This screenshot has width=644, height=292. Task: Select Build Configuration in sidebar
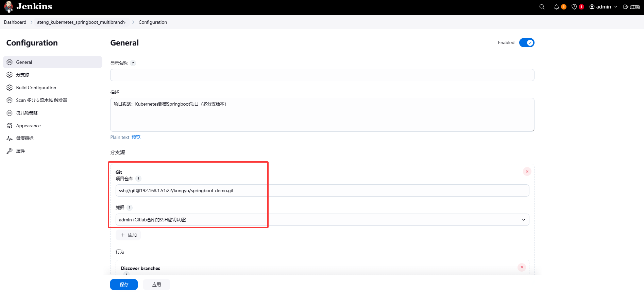point(36,88)
